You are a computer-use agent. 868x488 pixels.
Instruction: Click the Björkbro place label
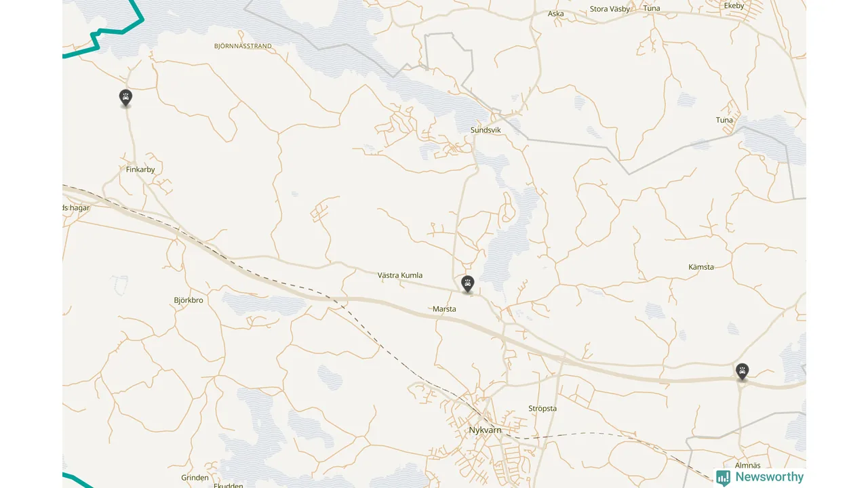pyautogui.click(x=189, y=300)
